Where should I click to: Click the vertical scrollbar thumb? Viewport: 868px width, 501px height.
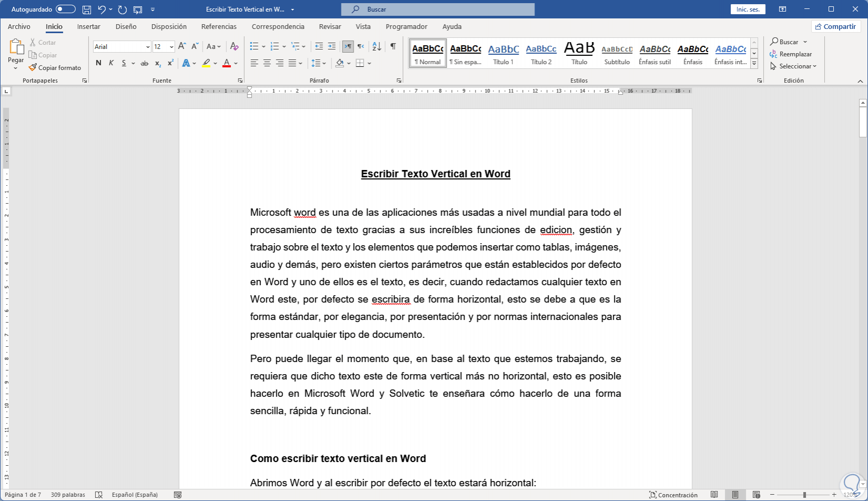tap(863, 122)
